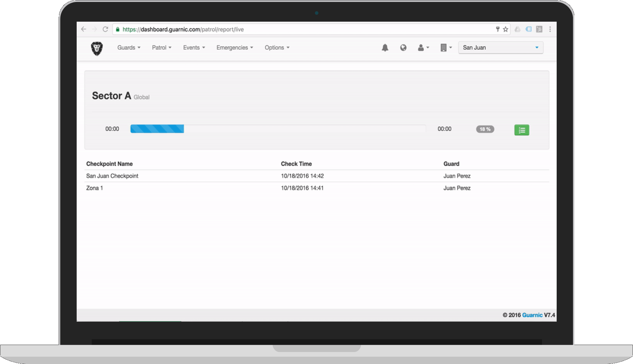Image resolution: width=633 pixels, height=364 pixels.
Task: Bookmark page with the star icon
Action: point(506,29)
